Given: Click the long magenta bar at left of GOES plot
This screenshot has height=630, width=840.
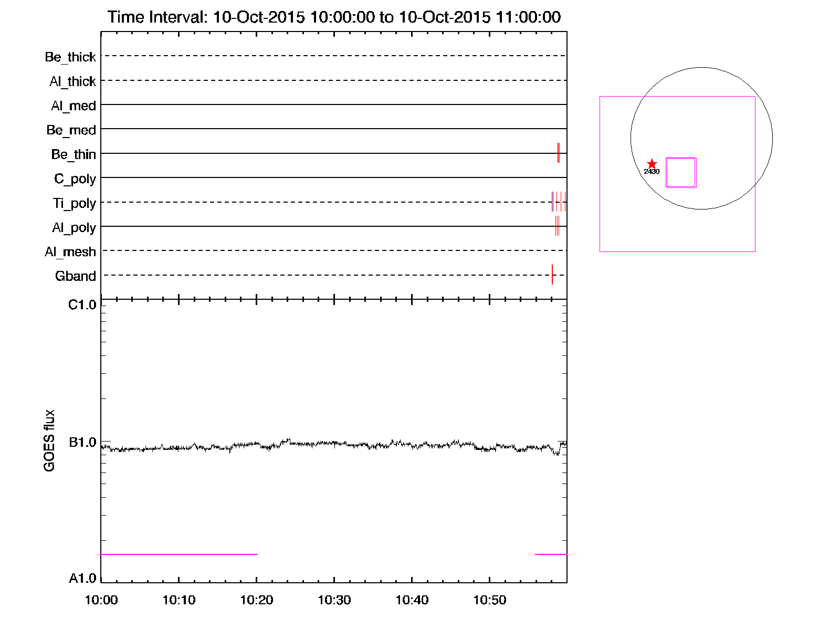Looking at the screenshot, I should (x=179, y=554).
